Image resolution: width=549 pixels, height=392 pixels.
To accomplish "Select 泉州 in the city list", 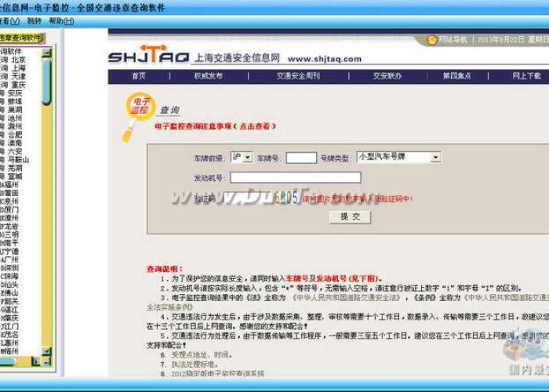I will tap(10, 201).
